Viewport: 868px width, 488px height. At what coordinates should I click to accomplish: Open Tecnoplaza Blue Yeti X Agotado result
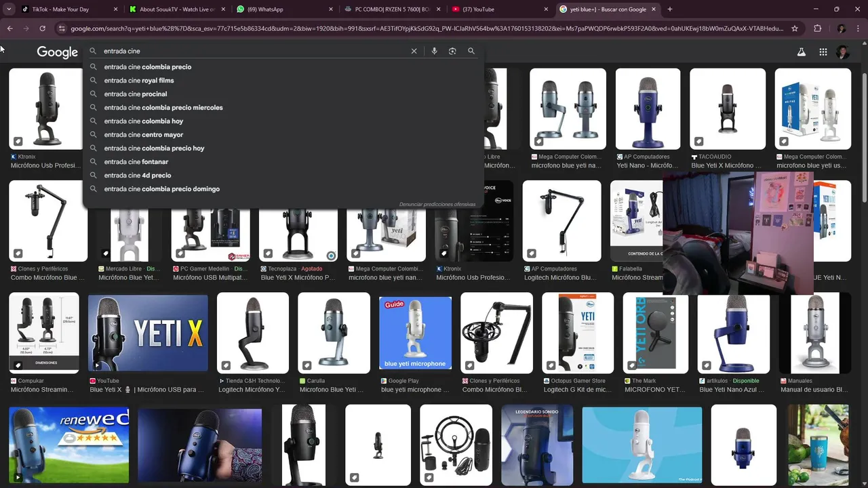(298, 235)
